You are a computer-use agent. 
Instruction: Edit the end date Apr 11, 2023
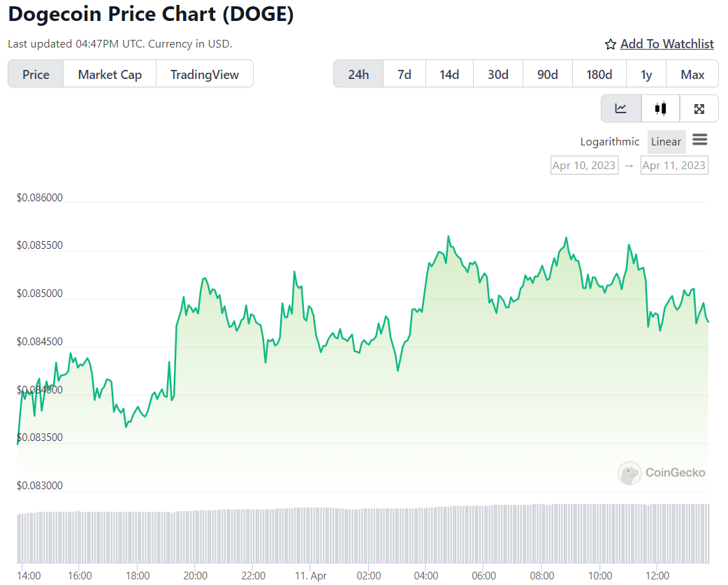(674, 165)
